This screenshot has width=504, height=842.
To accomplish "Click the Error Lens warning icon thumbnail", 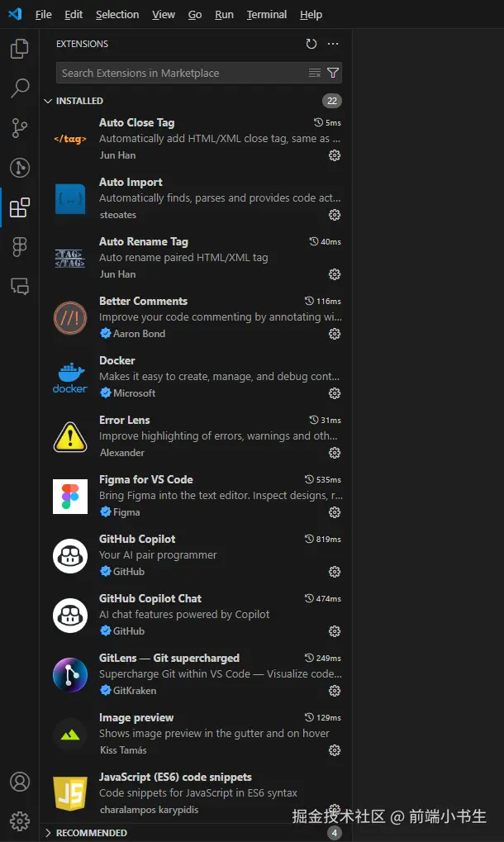I will (x=69, y=436).
